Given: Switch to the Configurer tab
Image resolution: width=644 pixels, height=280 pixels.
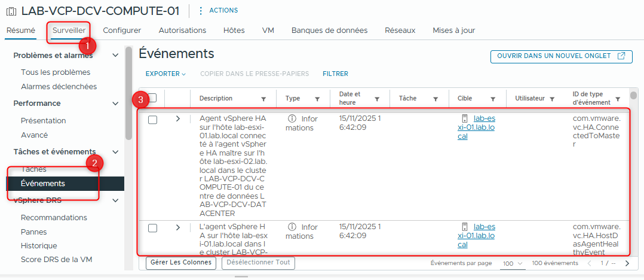Looking at the screenshot, I should (x=122, y=31).
